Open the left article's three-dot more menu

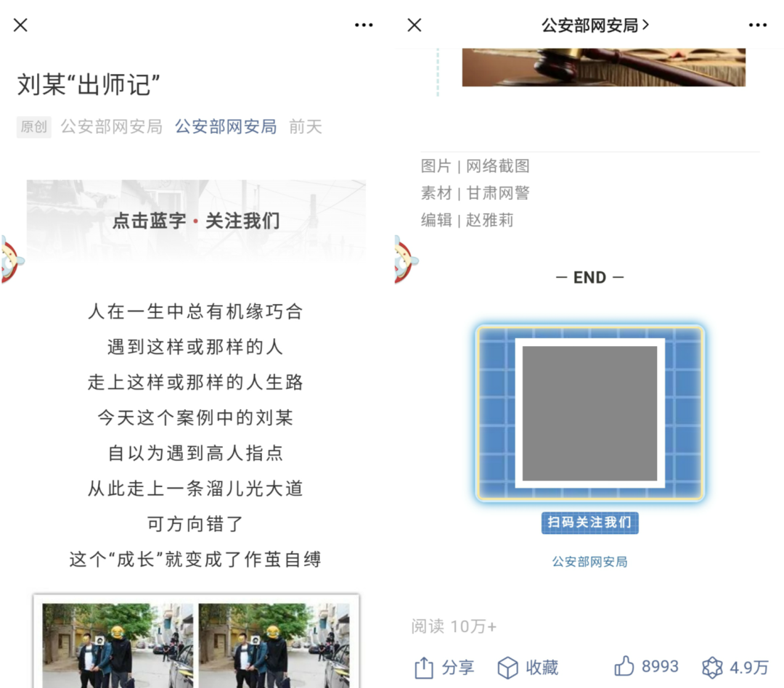(x=364, y=25)
